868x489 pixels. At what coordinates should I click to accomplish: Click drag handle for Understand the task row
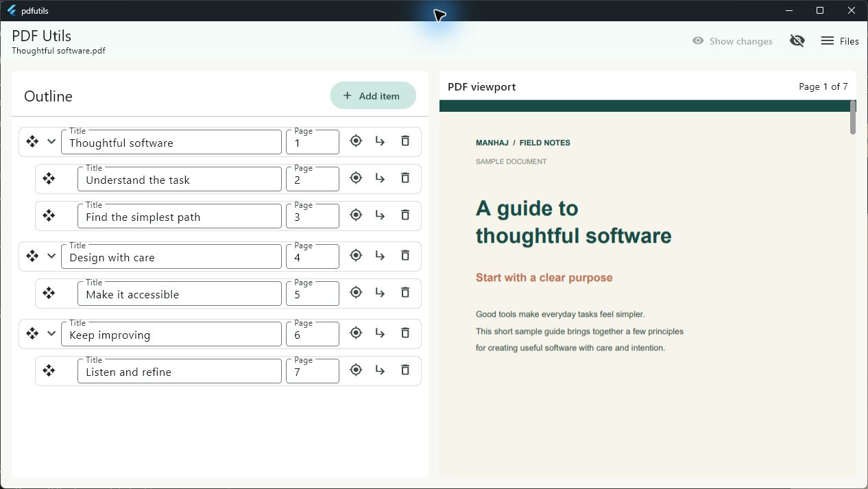[49, 178]
